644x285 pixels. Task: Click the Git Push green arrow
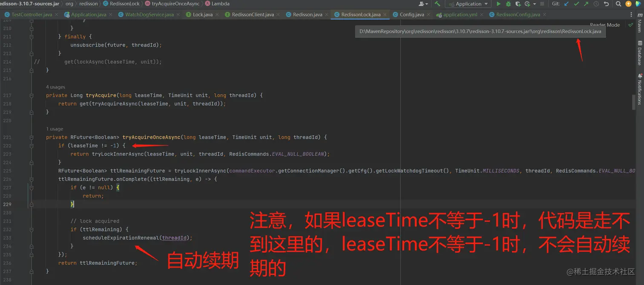586,4
